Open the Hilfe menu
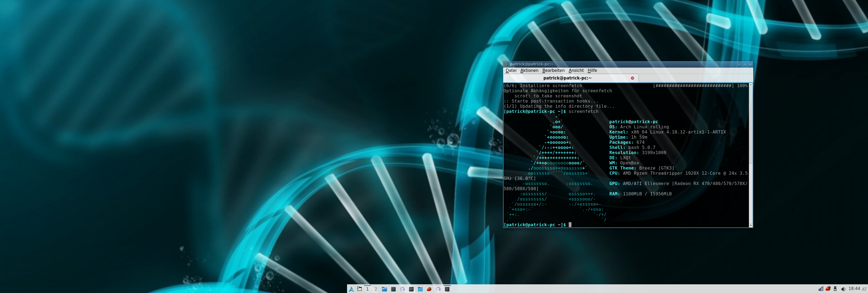The height and width of the screenshot is (293, 868). coord(592,70)
